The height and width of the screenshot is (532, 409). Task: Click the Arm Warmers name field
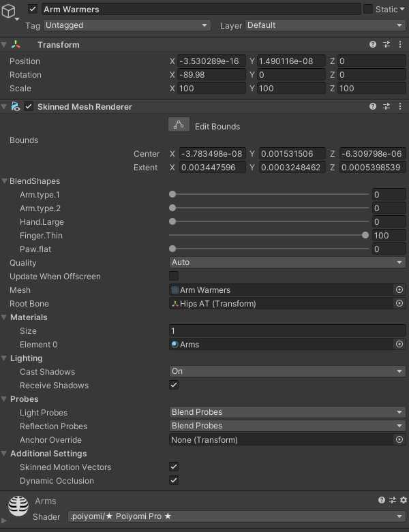[x=201, y=9]
